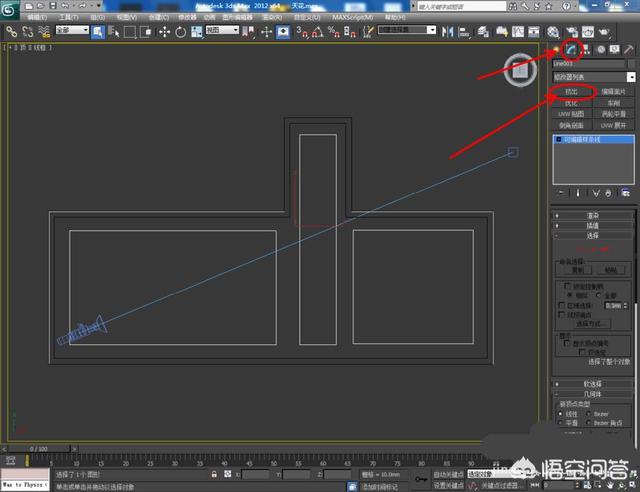Open the reference coordinate system 视图 dropdown
The height and width of the screenshot is (492, 640).
click(222, 30)
